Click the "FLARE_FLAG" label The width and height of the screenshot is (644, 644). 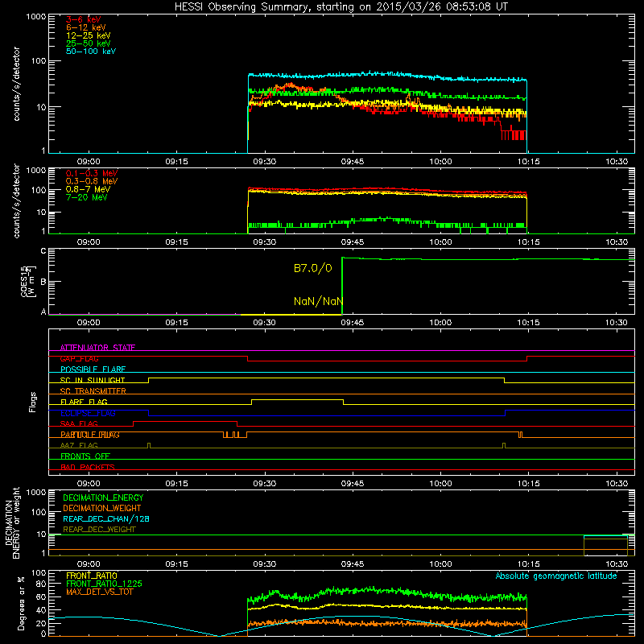84,402
